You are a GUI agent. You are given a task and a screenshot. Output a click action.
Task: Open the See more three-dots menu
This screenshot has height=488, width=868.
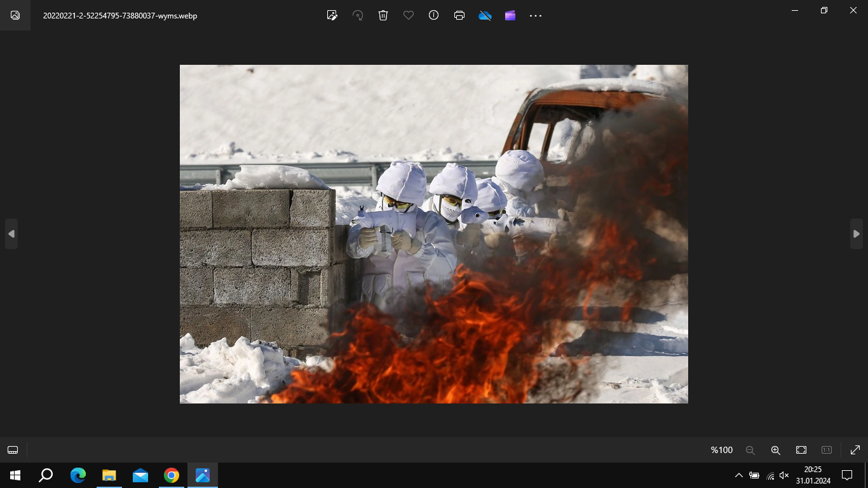536,15
